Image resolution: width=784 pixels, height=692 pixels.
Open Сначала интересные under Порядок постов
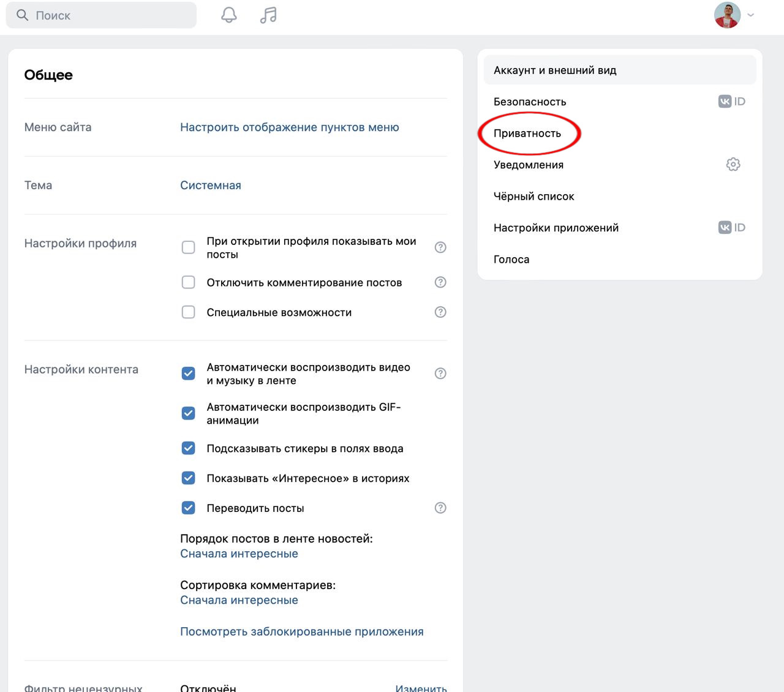pos(239,553)
